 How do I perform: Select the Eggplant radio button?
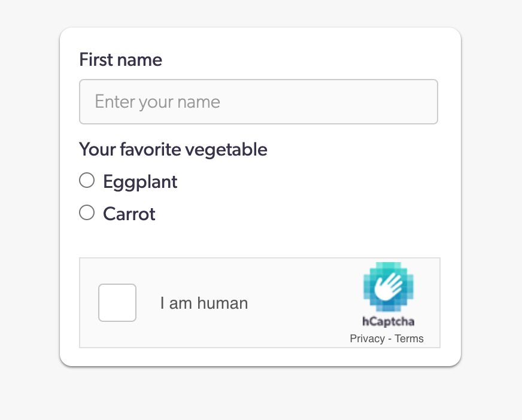(x=87, y=180)
